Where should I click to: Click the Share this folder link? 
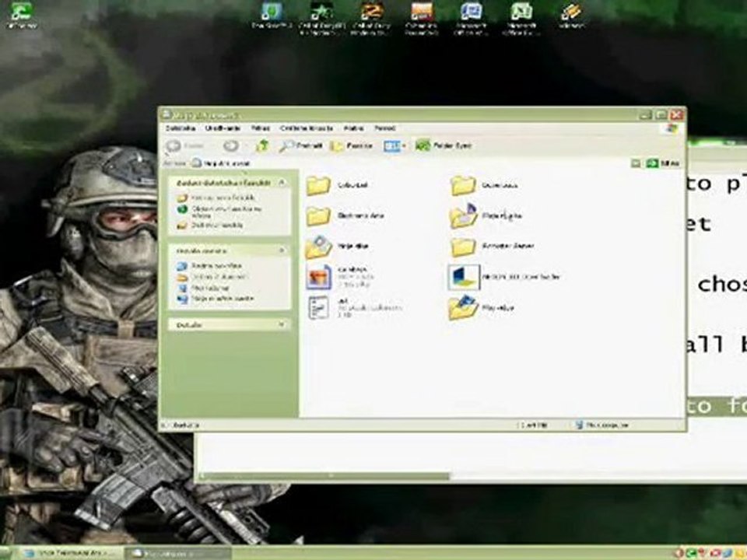tap(211, 226)
